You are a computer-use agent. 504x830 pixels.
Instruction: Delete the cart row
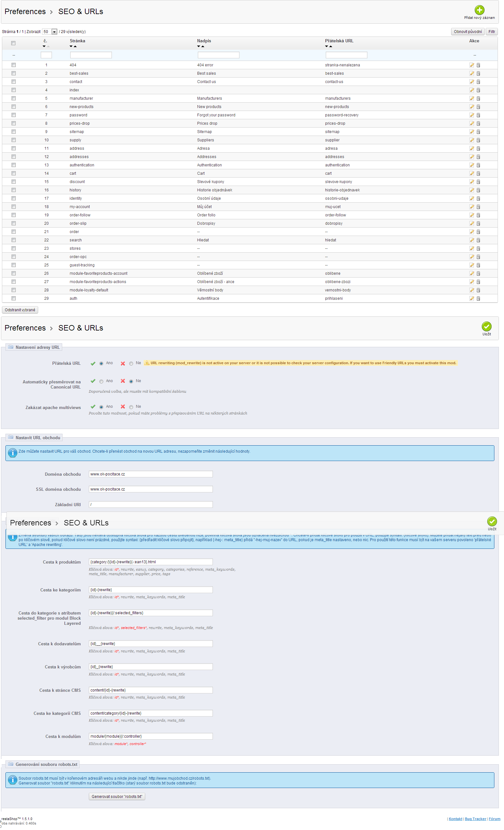point(478,173)
